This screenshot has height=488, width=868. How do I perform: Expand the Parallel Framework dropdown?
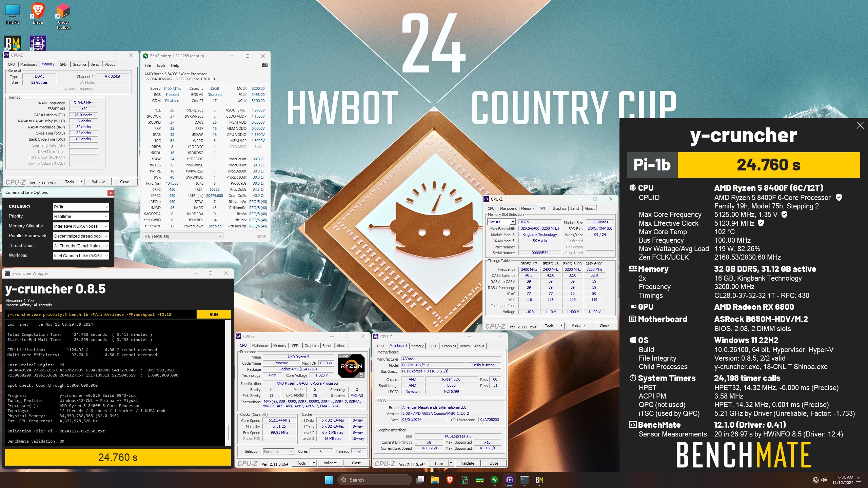pyautogui.click(x=81, y=236)
